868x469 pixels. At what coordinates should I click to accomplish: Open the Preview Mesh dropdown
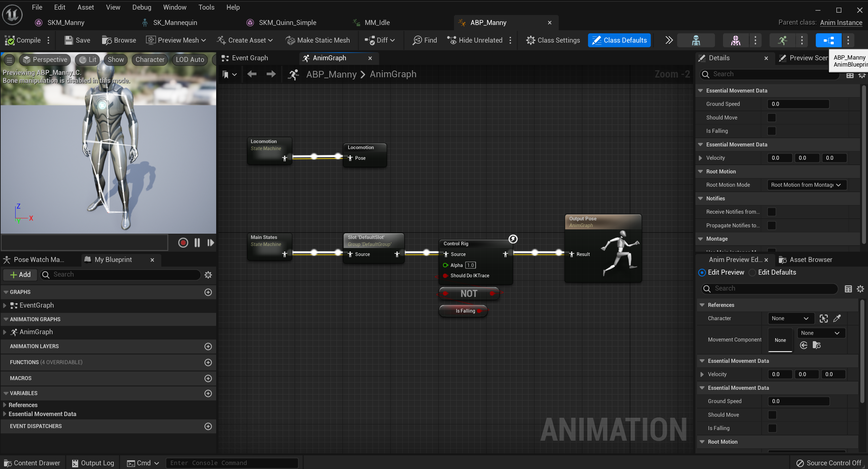pyautogui.click(x=176, y=40)
